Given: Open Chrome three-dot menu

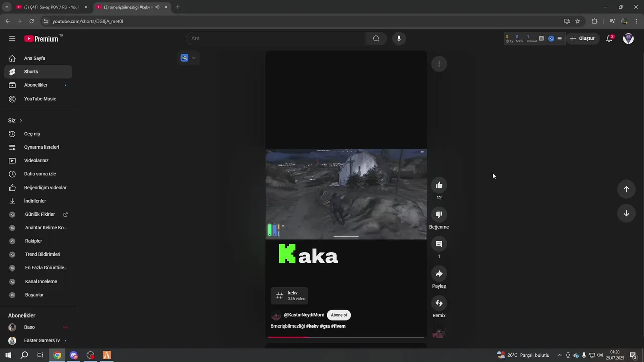Looking at the screenshot, I should click(x=637, y=21).
